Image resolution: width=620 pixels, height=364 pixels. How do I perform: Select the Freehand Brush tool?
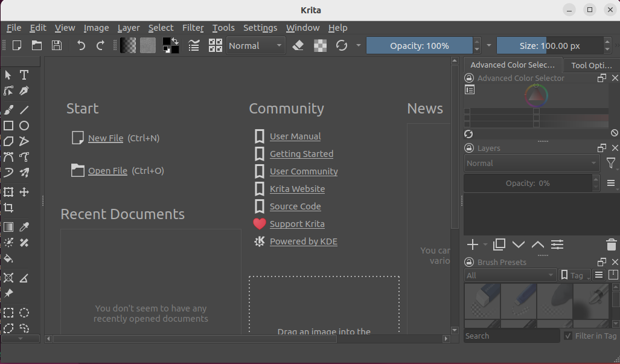coord(8,110)
